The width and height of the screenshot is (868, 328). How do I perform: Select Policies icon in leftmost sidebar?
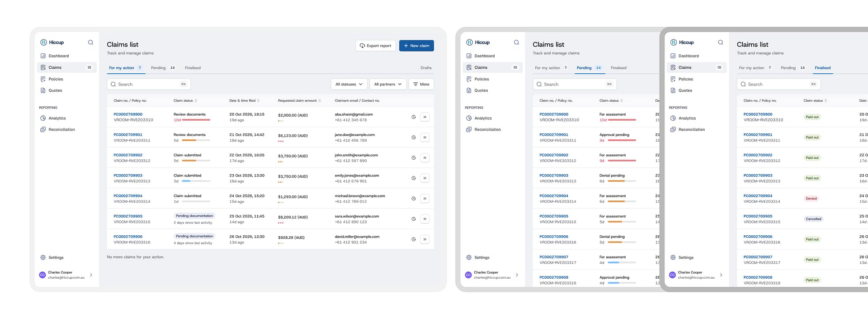tap(43, 79)
